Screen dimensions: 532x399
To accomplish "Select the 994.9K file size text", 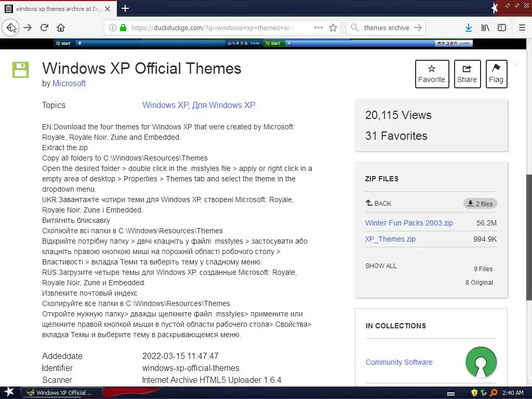I will click(485, 239).
